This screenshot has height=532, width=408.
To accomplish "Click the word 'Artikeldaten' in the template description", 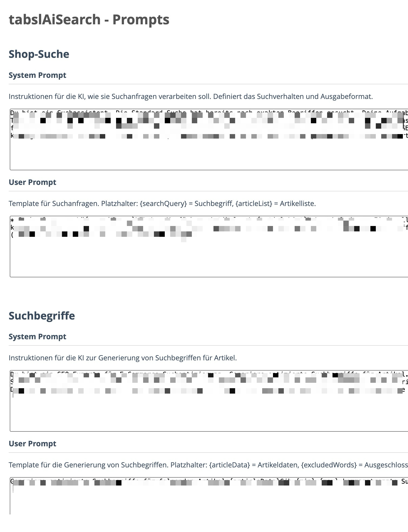I will [x=277, y=465].
